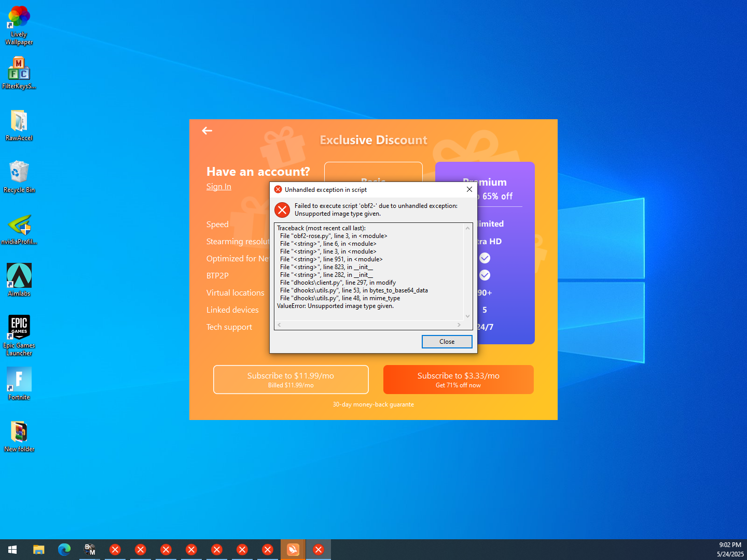Screen dimensions: 747x560
Task: Click the 30-day money-back guarantee text
Action: point(374,404)
